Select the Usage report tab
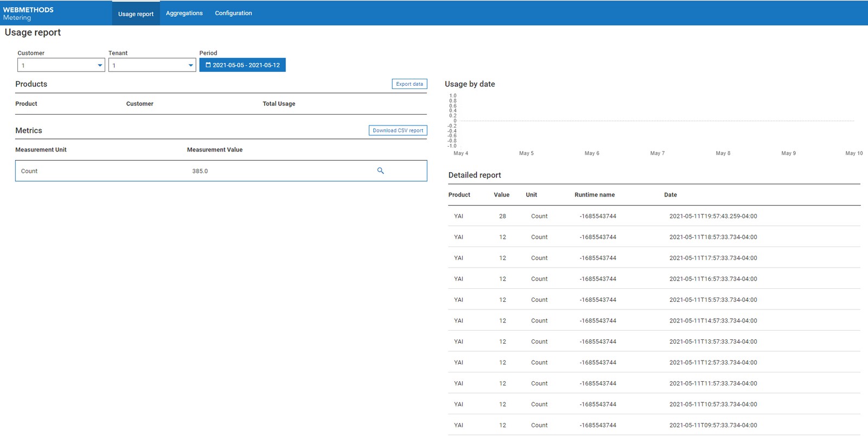Image resolution: width=868 pixels, height=436 pixels. [136, 14]
